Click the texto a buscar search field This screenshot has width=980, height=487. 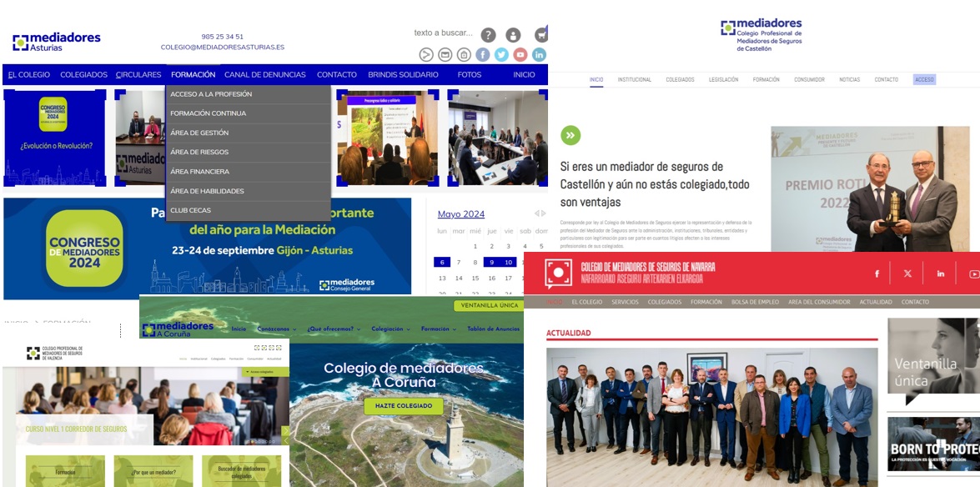click(443, 33)
